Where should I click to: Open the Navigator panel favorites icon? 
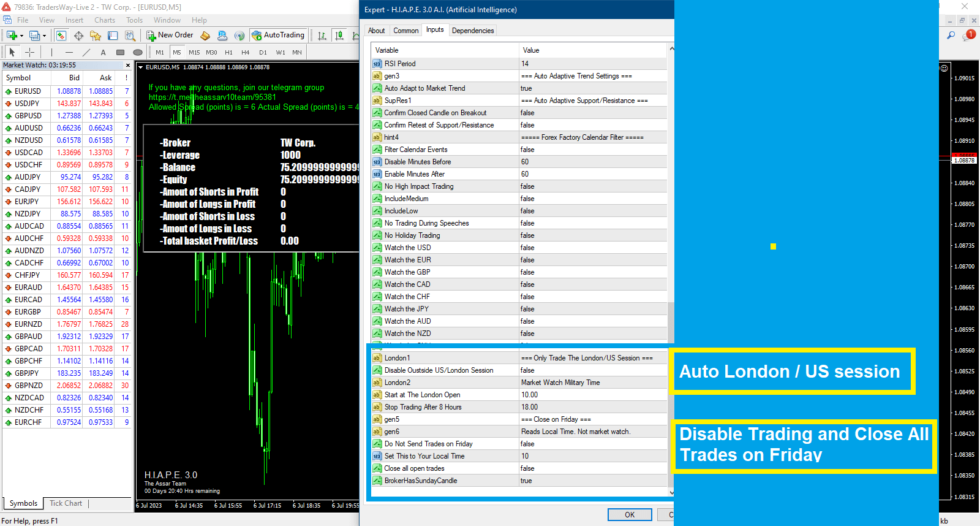click(x=96, y=36)
